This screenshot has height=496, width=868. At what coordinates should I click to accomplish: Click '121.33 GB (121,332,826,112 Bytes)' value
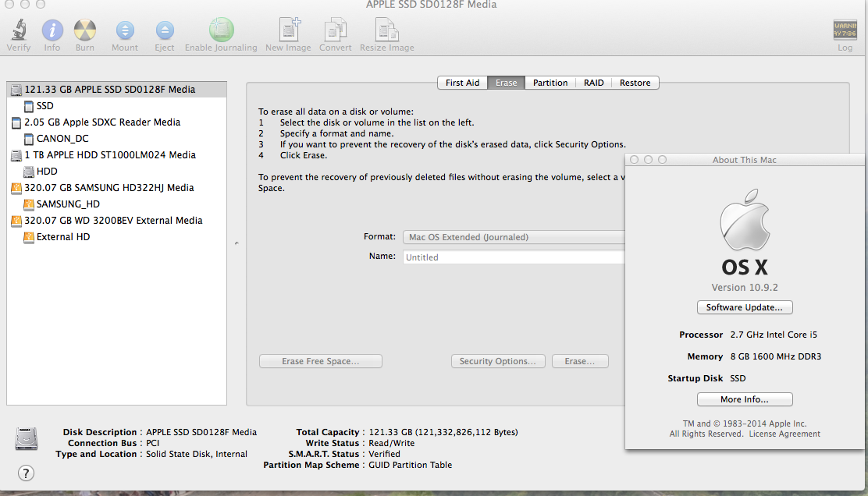pyautogui.click(x=443, y=432)
